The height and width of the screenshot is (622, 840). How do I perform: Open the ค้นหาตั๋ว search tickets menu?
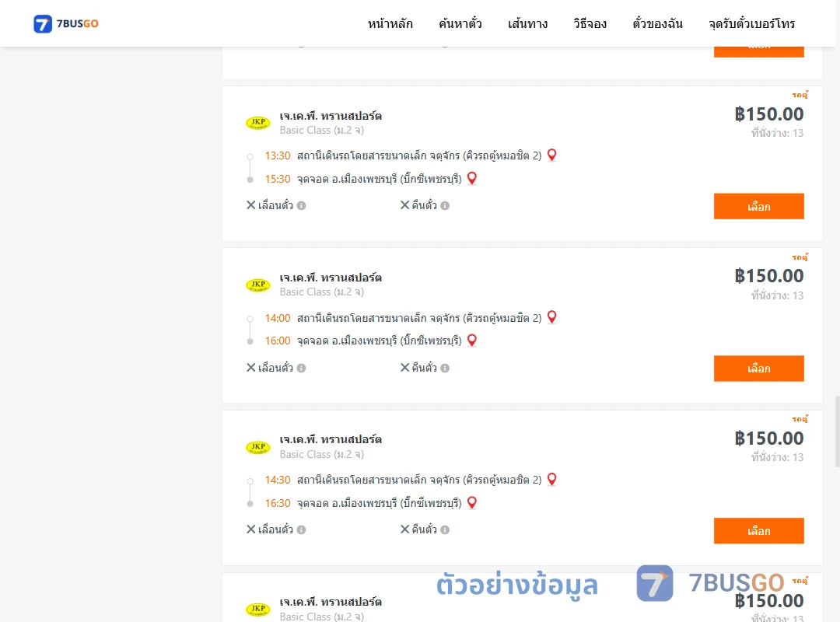tap(460, 23)
